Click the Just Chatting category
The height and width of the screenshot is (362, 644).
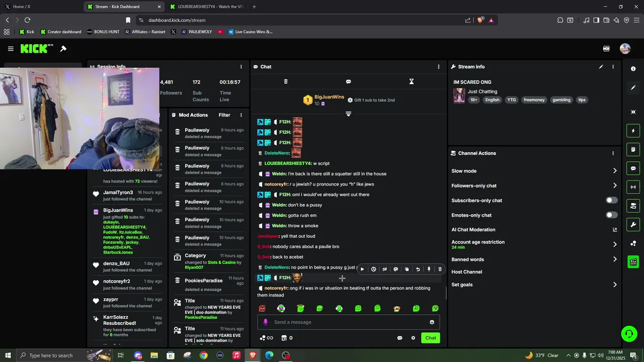click(x=482, y=92)
